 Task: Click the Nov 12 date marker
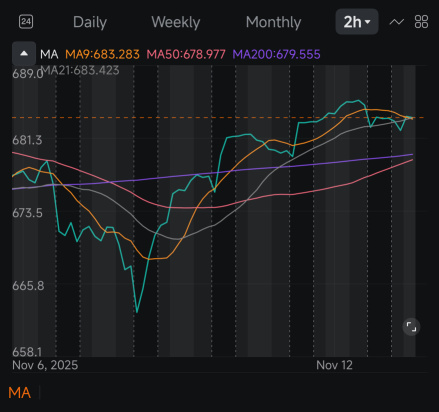click(x=334, y=365)
